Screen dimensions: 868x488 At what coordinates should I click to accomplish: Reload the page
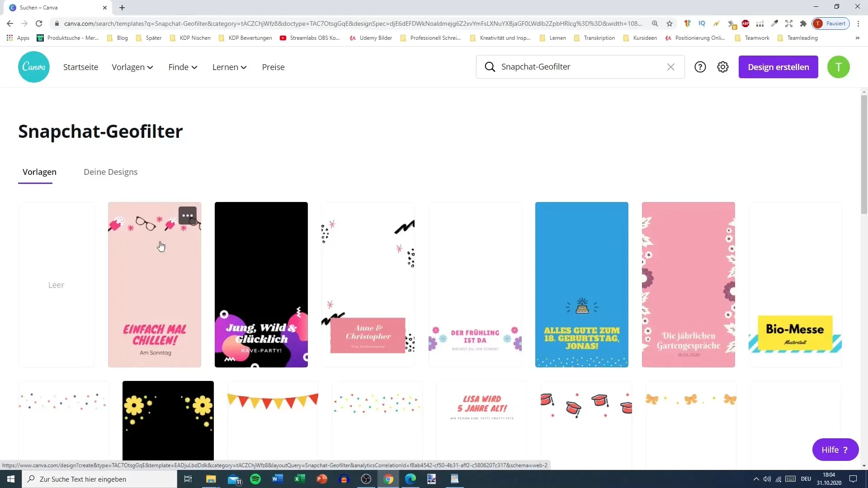[39, 23]
